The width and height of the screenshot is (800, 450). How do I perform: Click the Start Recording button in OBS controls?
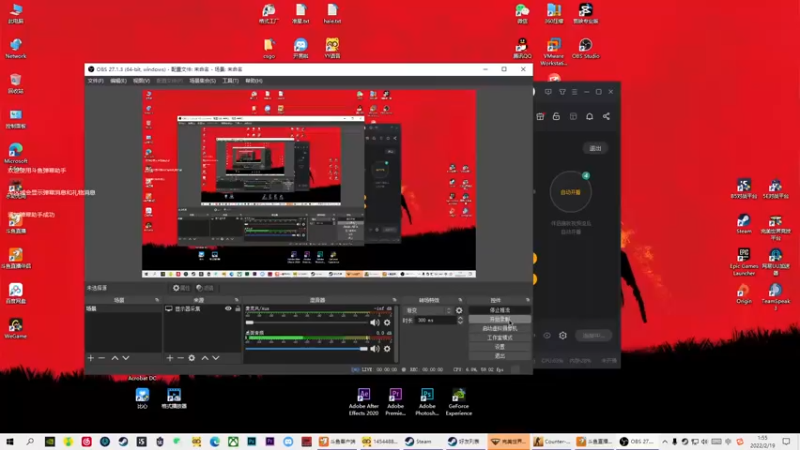pyautogui.click(x=499, y=319)
